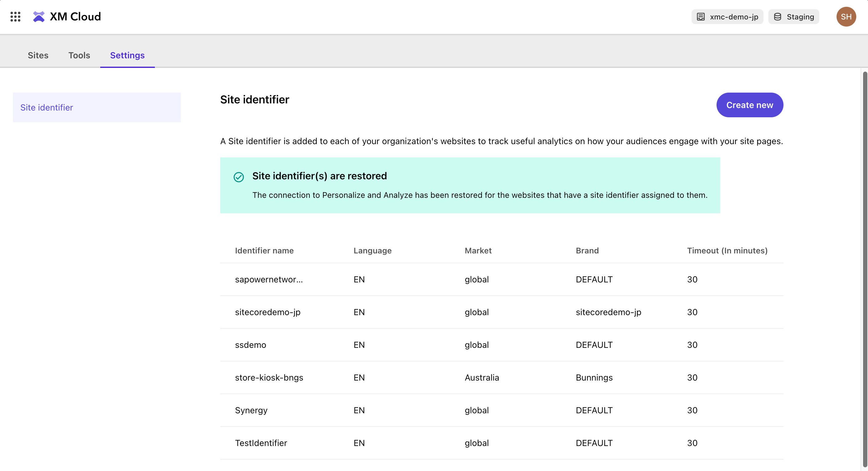
Task: Click the grid/apps menu icon
Action: 15,16
